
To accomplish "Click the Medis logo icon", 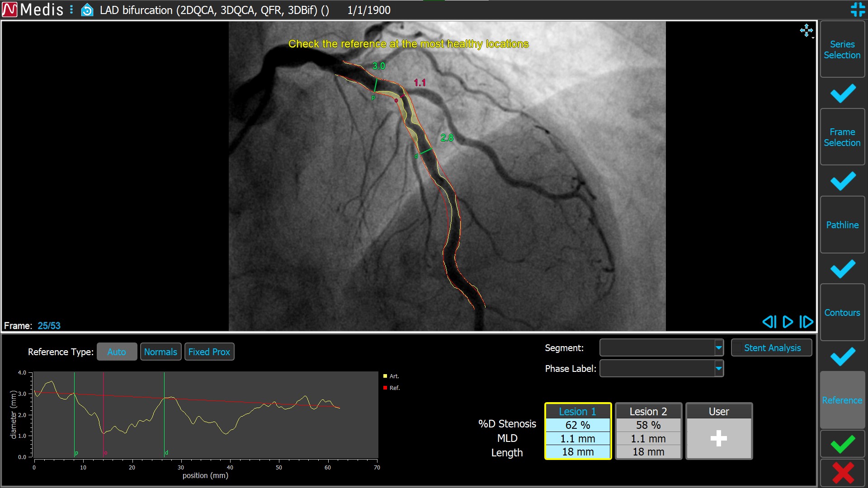I will click(x=9, y=9).
